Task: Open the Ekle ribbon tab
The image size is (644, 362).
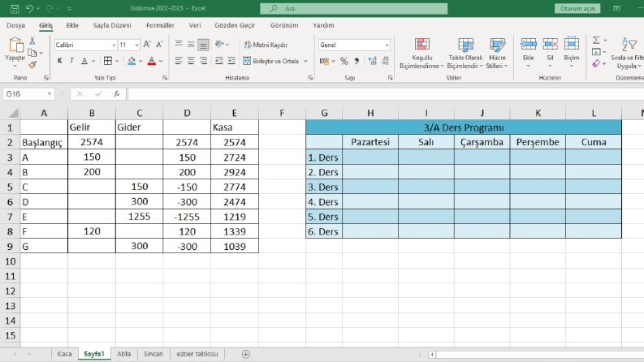Action: (x=72, y=25)
